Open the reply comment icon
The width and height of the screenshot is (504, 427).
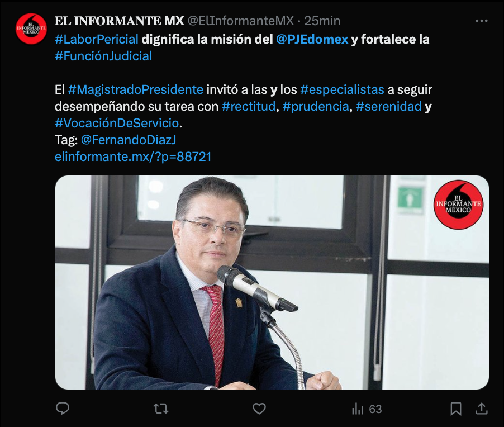click(63, 409)
